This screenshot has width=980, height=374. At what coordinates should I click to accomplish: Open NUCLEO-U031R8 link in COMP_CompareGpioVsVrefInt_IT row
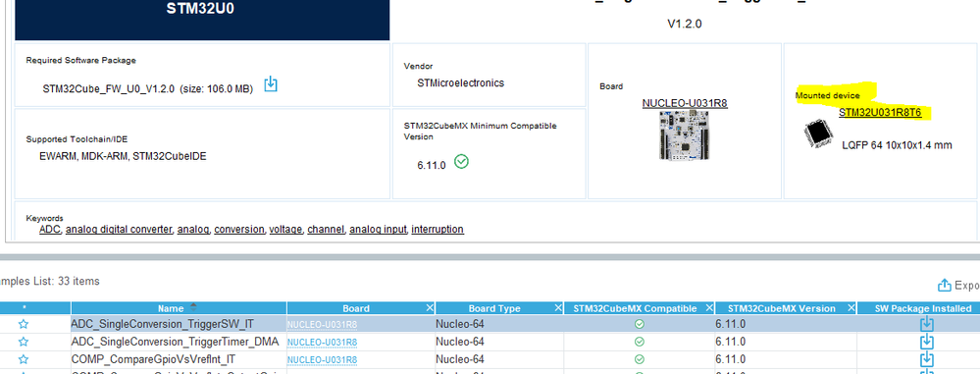[x=322, y=359]
